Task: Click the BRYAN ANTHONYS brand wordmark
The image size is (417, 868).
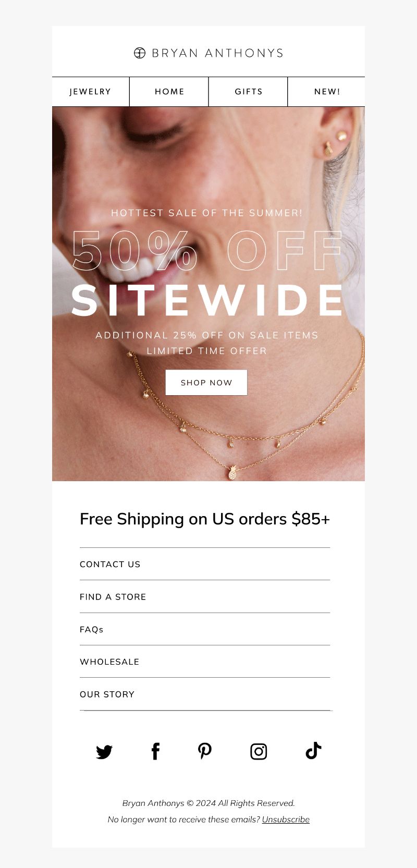Action: [217, 53]
